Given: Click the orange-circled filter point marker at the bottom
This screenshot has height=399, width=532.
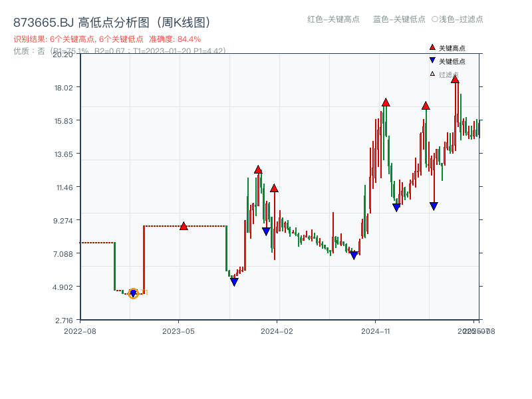Looking at the screenshot, I should coord(132,293).
